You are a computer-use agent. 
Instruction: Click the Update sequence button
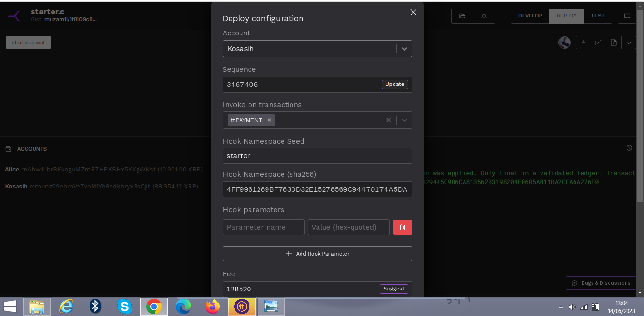coord(395,85)
